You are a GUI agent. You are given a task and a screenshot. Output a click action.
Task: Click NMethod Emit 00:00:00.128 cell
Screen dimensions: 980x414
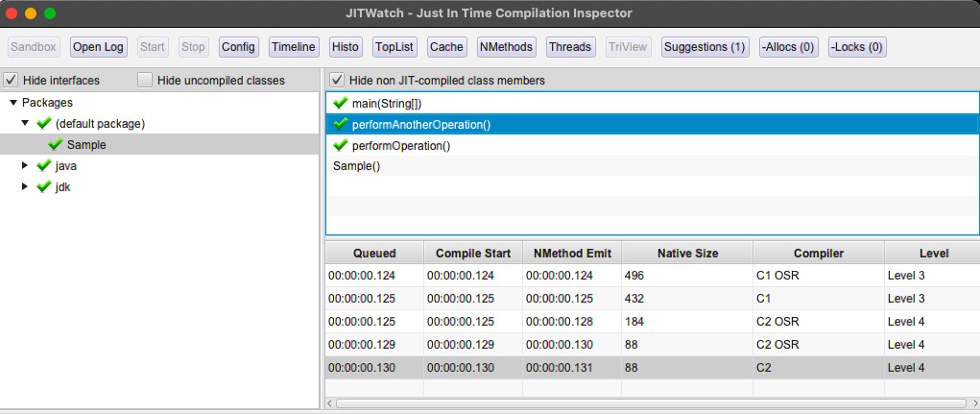572,322
